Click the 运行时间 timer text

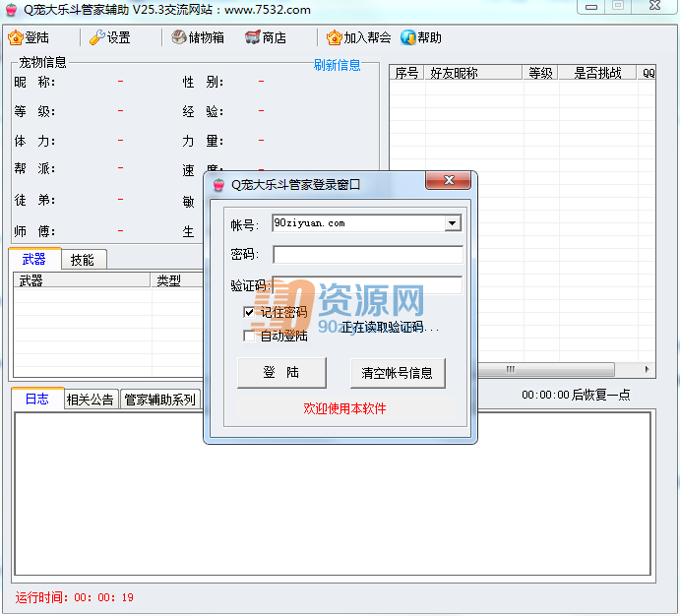[74, 597]
